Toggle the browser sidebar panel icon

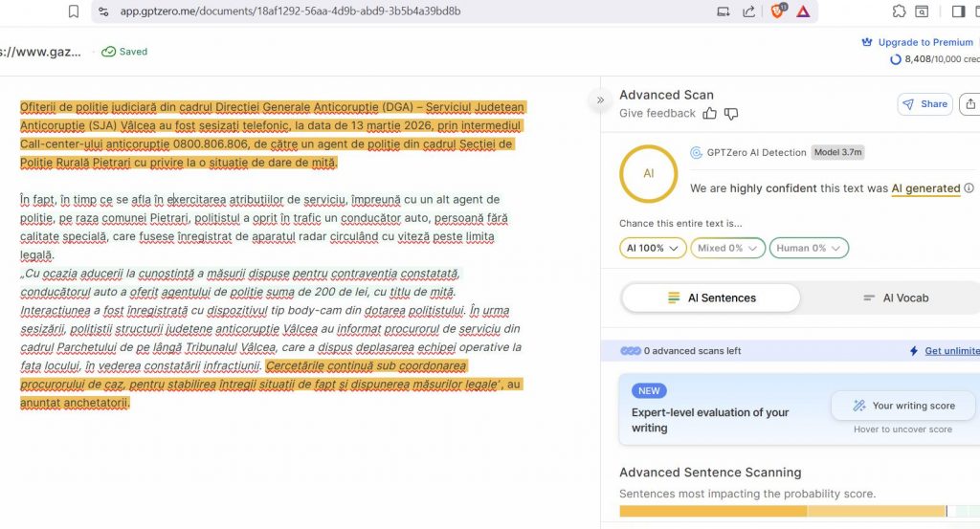[958, 11]
